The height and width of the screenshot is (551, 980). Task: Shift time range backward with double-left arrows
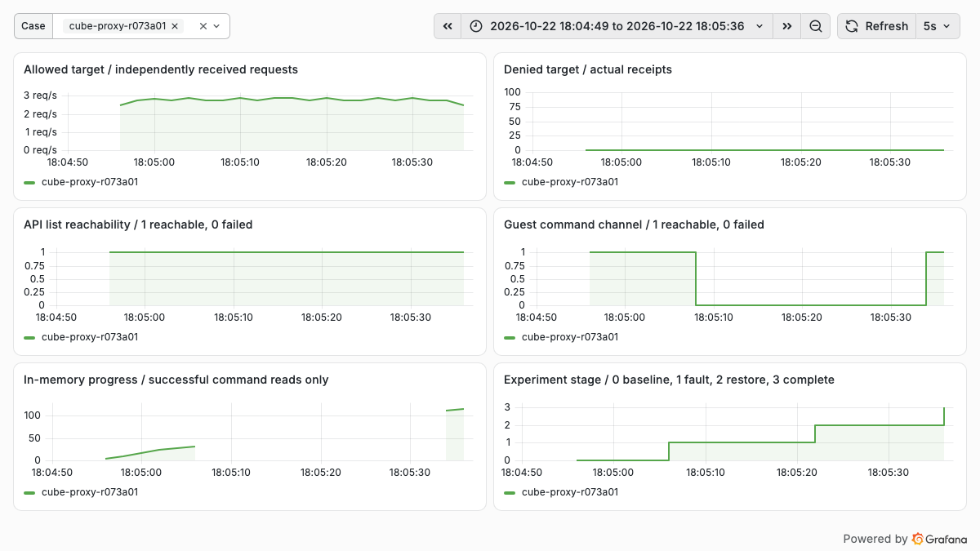448,26
